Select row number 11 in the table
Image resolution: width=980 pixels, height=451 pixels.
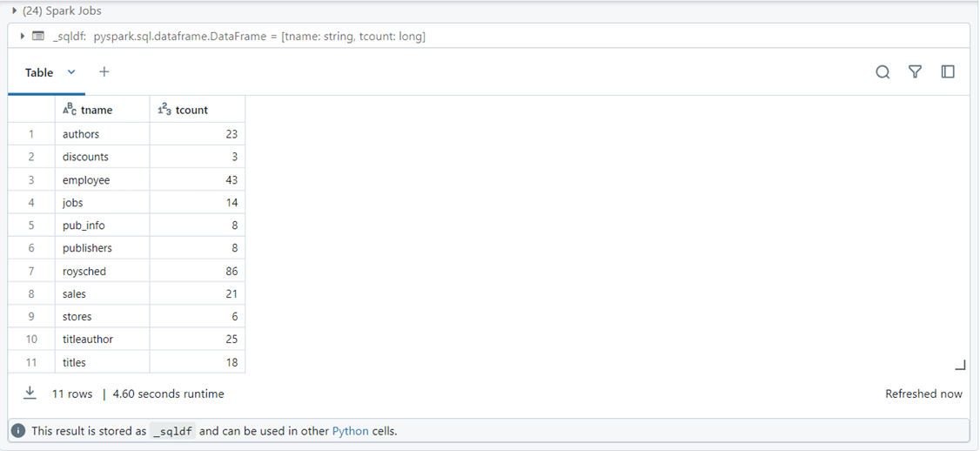[31, 362]
